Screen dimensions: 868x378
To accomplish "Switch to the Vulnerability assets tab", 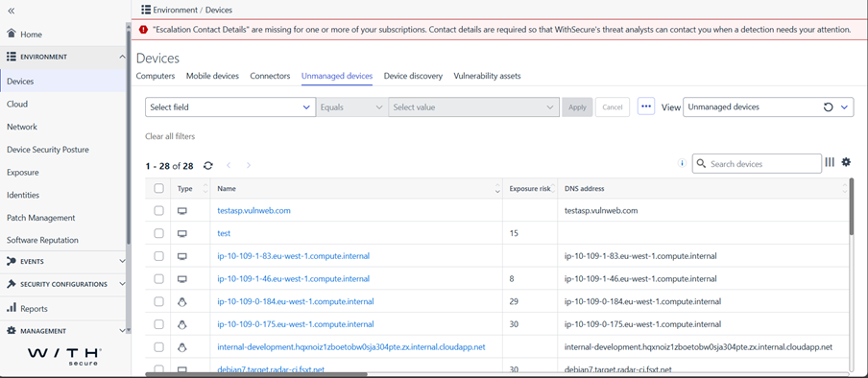I will click(487, 77).
